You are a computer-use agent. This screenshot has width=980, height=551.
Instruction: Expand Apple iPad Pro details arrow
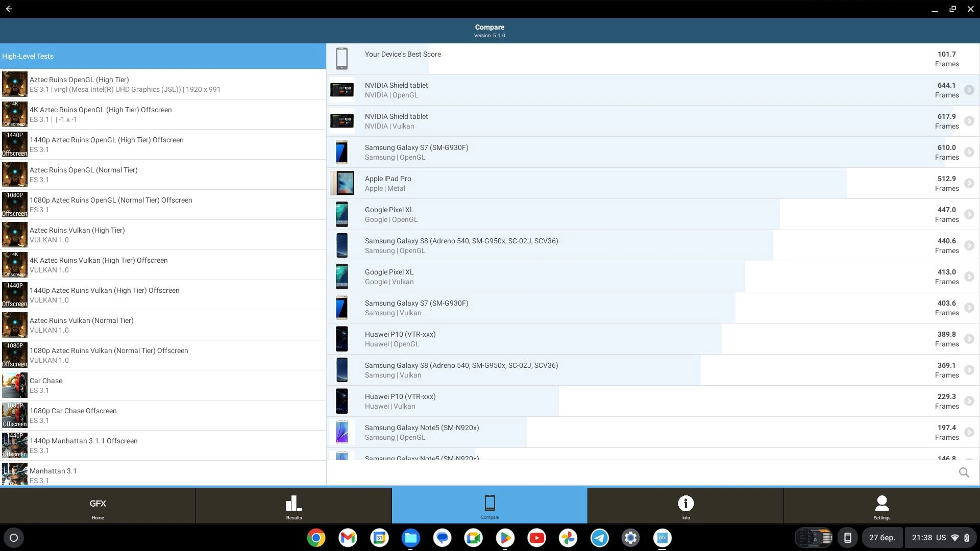tap(969, 183)
